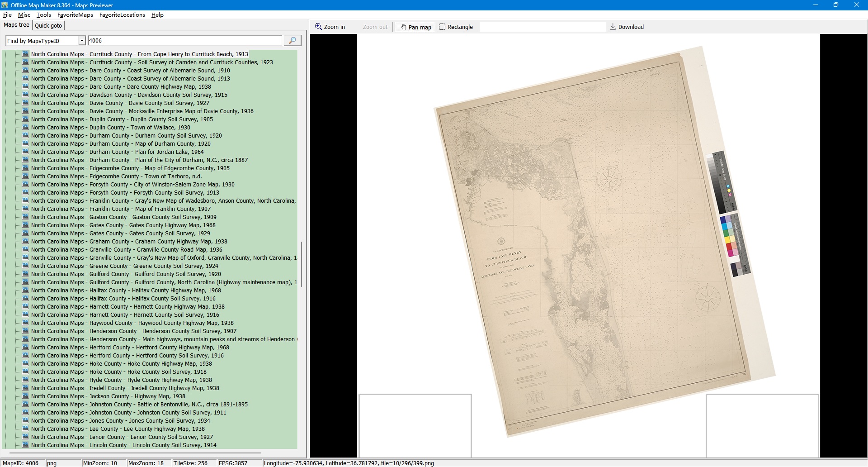Open the Find by MapsTypeID dropdown
This screenshot has width=868, height=467.
click(81, 41)
